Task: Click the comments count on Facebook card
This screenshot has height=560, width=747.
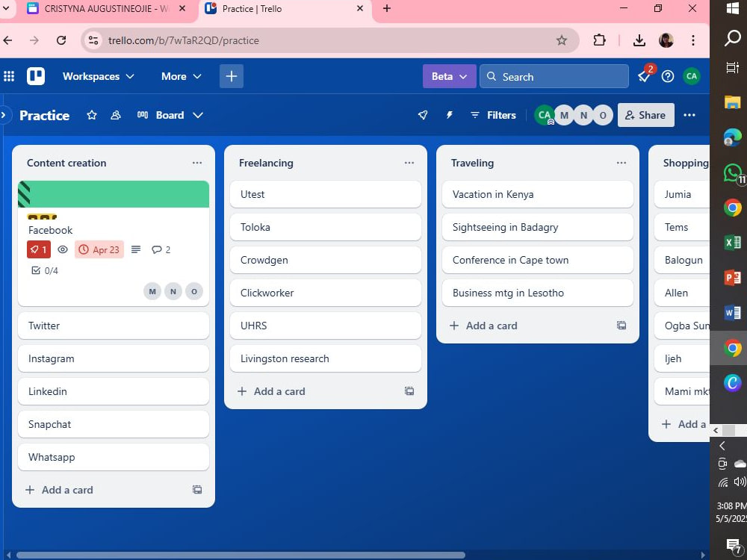Action: pyautogui.click(x=161, y=249)
